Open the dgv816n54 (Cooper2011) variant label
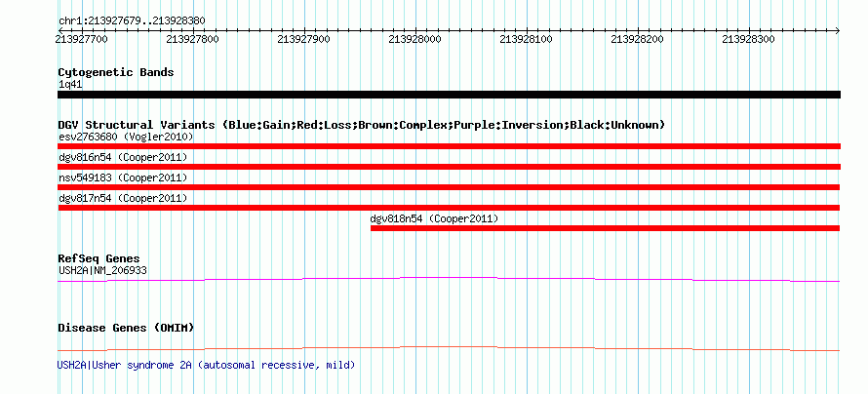Screen dimensions: 868x394 click(x=123, y=157)
